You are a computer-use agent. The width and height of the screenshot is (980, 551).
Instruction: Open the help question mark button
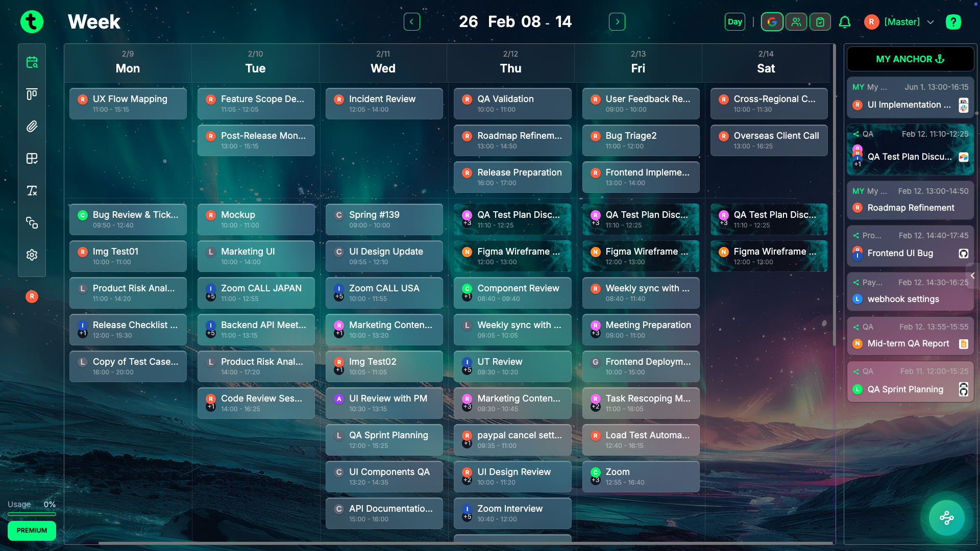click(x=953, y=21)
